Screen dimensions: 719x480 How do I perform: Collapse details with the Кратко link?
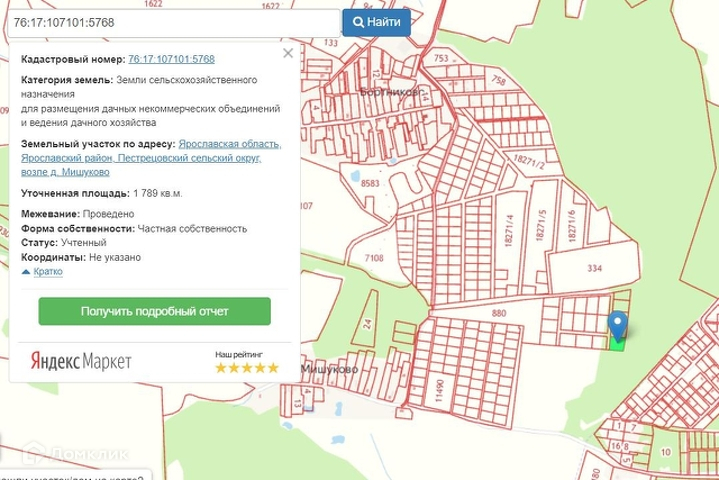(x=48, y=271)
